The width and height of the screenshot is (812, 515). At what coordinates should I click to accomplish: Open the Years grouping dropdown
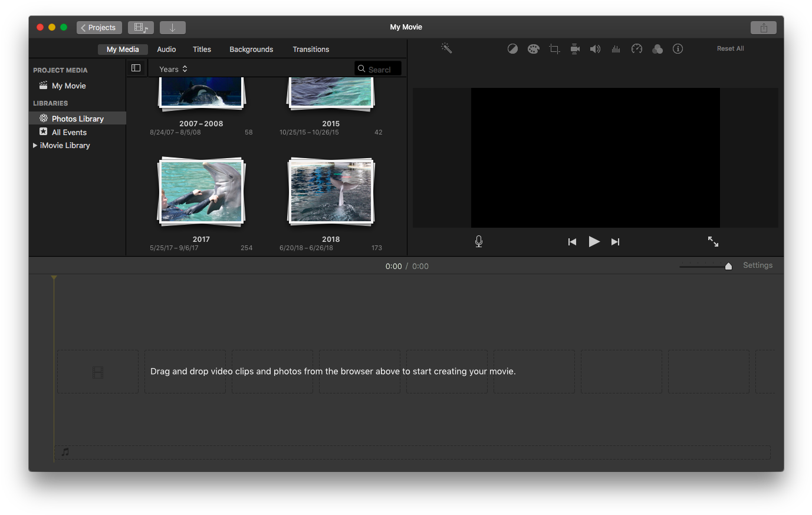(x=173, y=69)
